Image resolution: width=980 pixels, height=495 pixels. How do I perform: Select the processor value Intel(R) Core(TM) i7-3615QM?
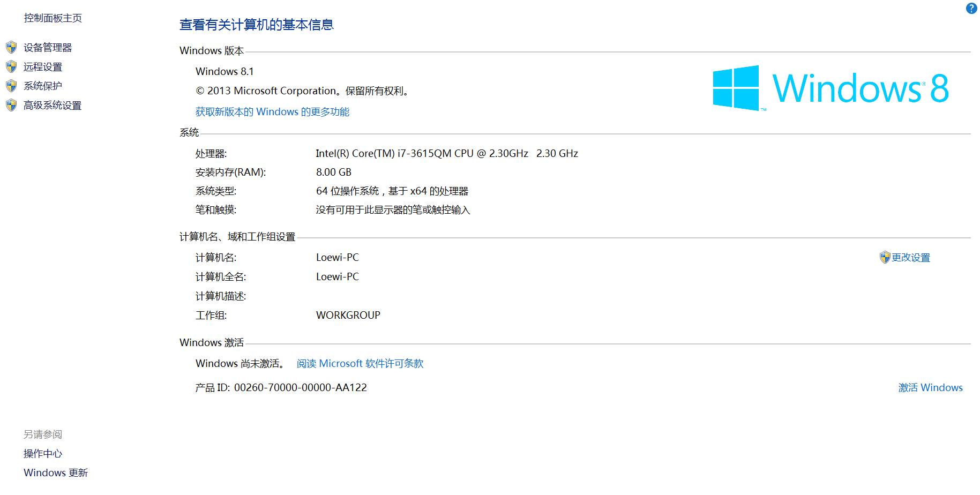(x=447, y=153)
